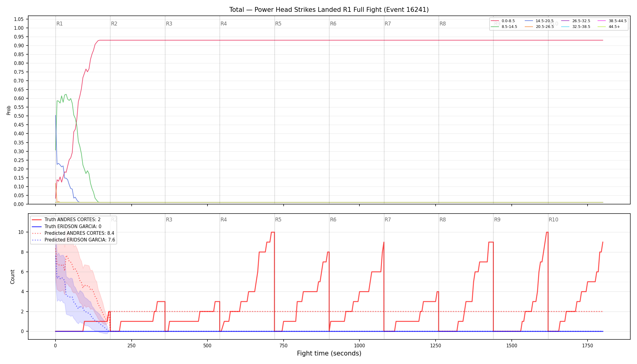Image resolution: width=637 pixels, height=364 pixels.
Task: Click the 0.75 tick on Prob axis
Action: click(19, 72)
